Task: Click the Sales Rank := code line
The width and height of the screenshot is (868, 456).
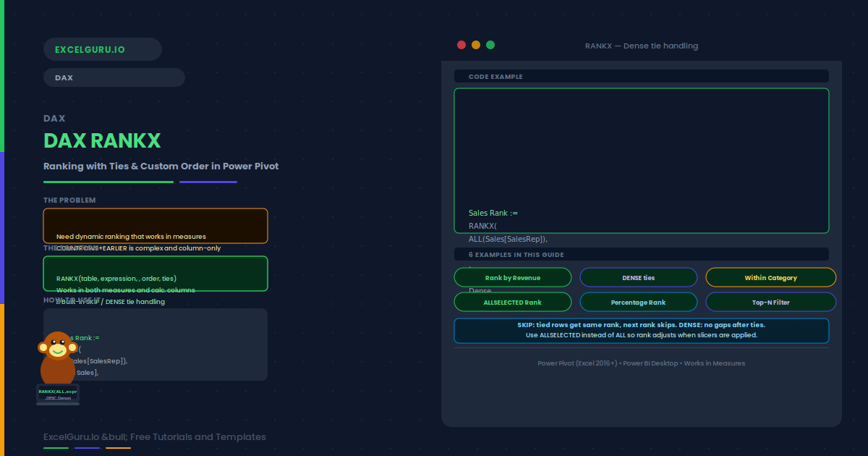Action: coord(493,213)
